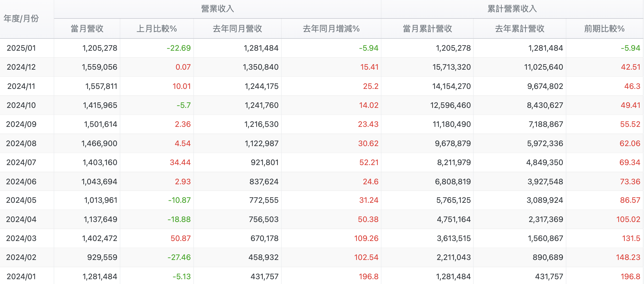Click last-year cumulative 11,025,640 cell
Screen dimensions: 644x284
(x=543, y=67)
